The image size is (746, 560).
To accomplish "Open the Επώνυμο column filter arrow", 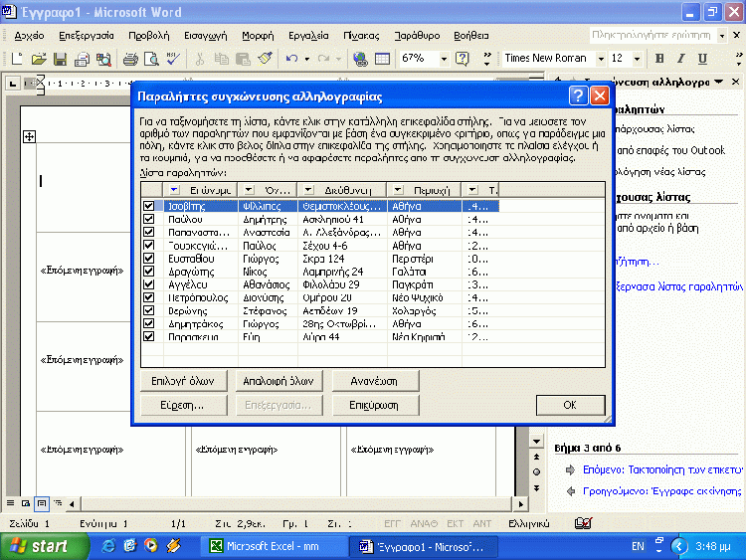I will click(x=174, y=190).
